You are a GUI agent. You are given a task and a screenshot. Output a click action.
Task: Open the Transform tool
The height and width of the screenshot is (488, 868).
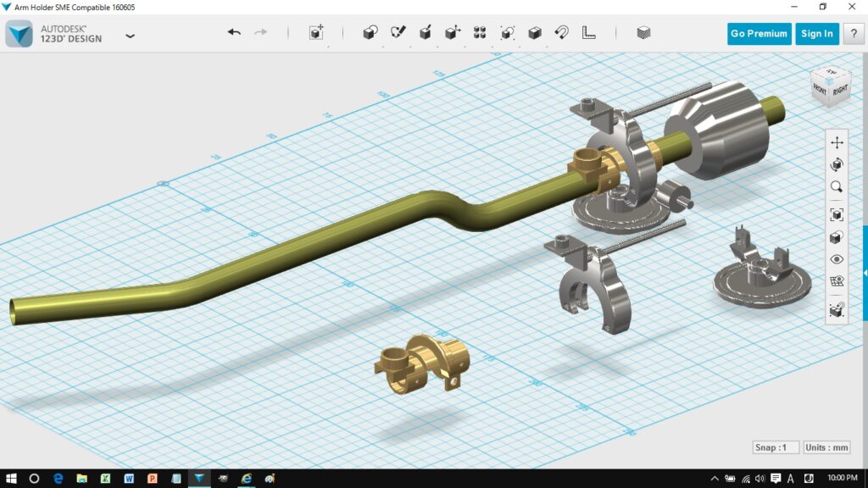(x=316, y=33)
